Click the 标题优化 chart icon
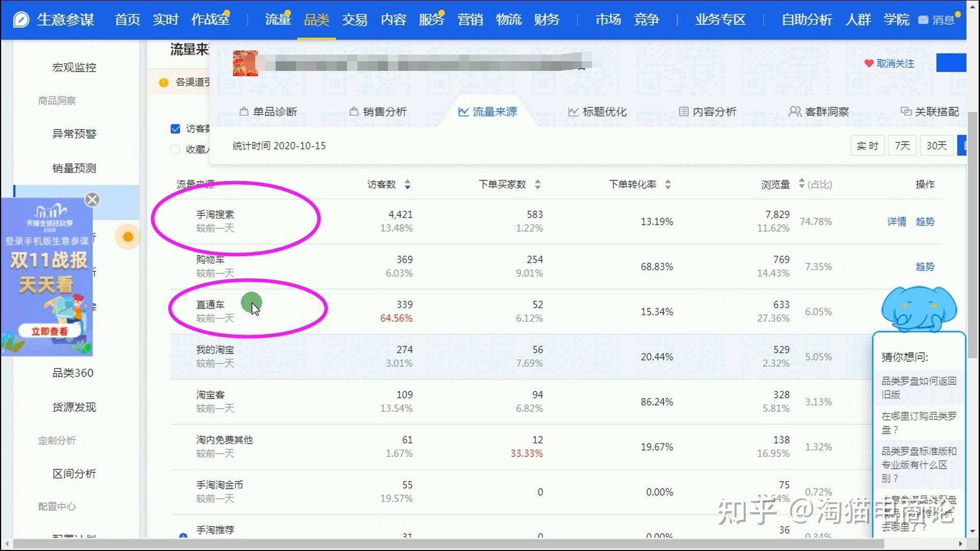The width and height of the screenshot is (980, 551). point(573,111)
